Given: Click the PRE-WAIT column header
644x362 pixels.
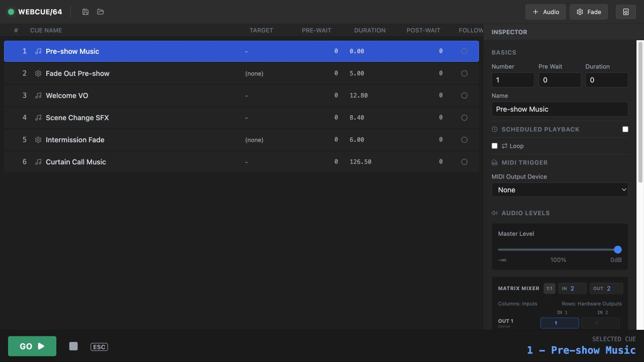Looking at the screenshot, I should [x=316, y=30].
